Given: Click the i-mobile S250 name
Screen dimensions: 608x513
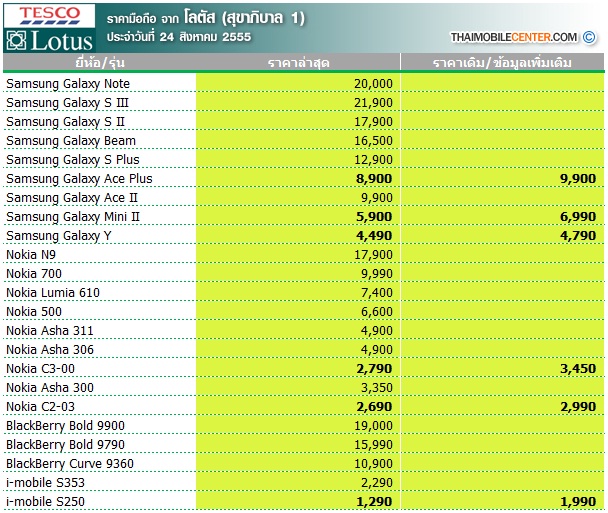Looking at the screenshot, I should [45, 502].
